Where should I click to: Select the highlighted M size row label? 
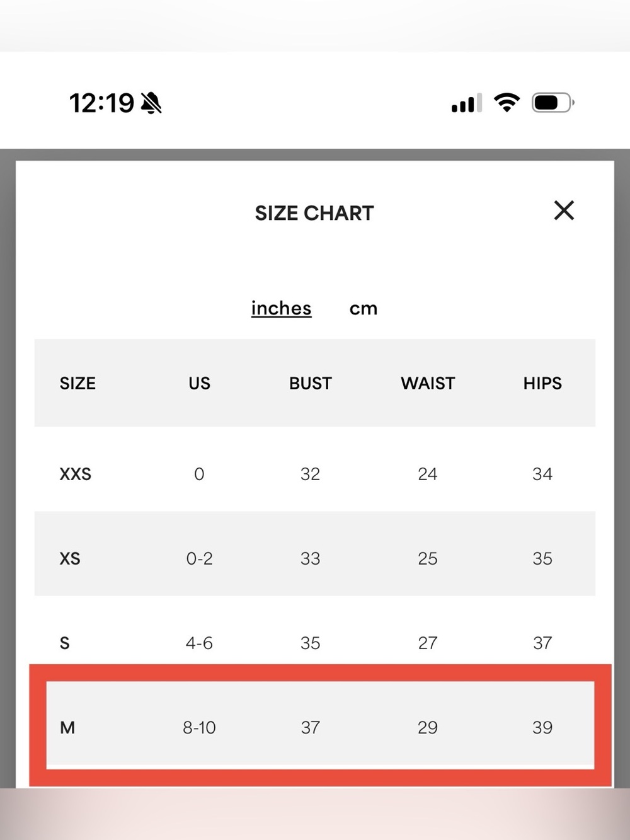point(67,727)
